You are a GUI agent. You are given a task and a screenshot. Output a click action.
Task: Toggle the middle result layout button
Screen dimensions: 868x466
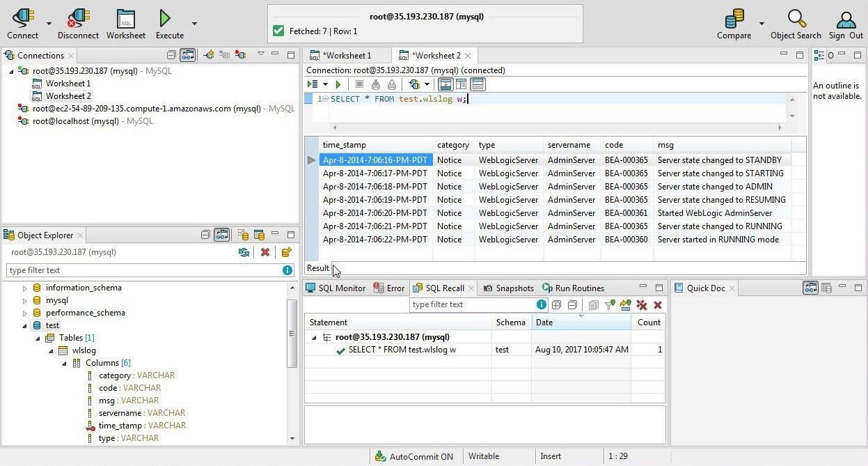461,84
